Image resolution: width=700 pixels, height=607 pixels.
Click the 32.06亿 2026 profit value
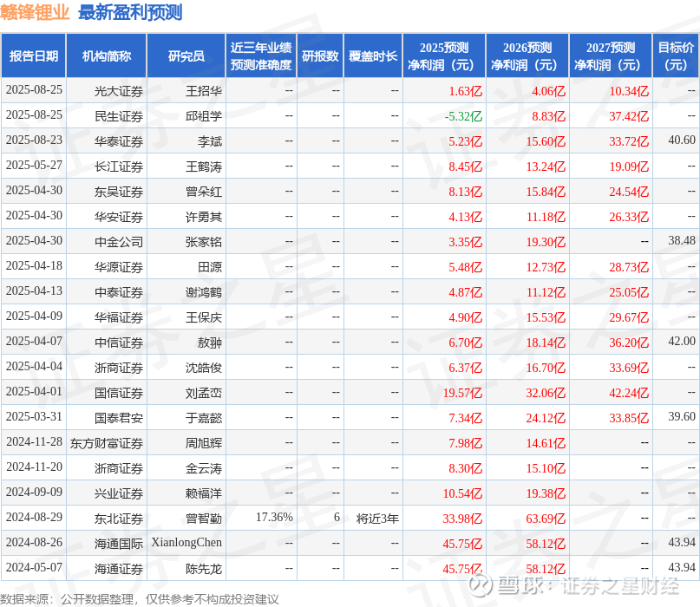click(546, 393)
